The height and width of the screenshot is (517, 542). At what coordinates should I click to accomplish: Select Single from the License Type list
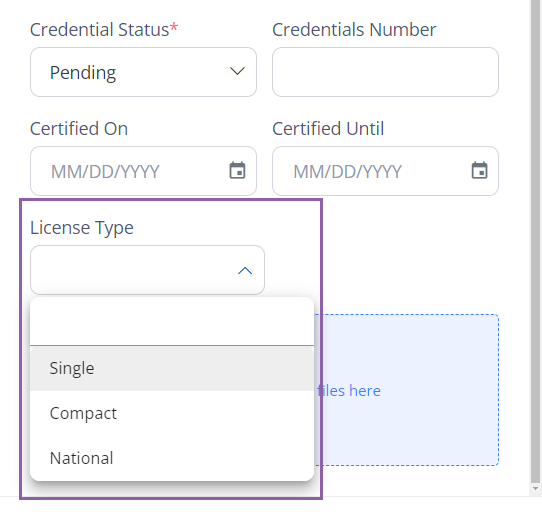point(172,368)
